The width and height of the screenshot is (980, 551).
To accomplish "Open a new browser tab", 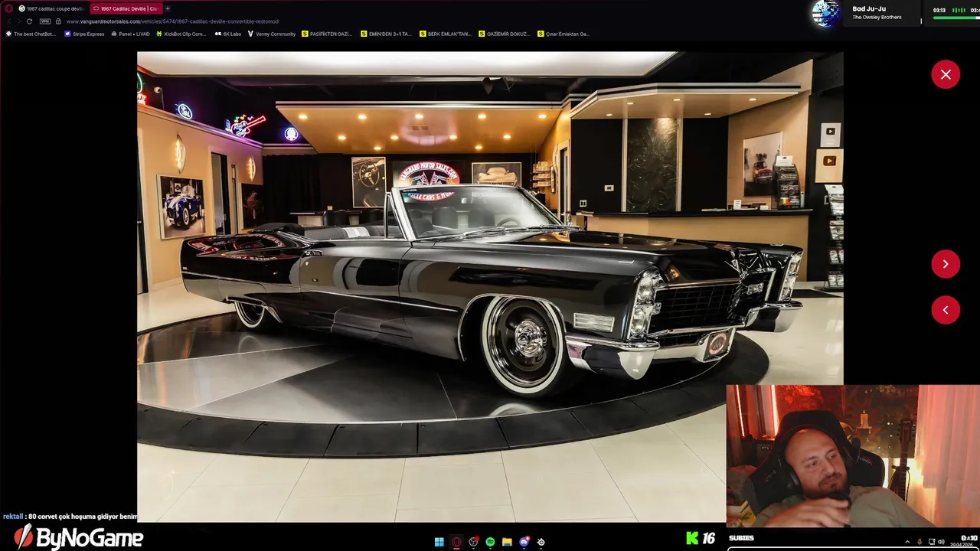I will pyautogui.click(x=167, y=8).
